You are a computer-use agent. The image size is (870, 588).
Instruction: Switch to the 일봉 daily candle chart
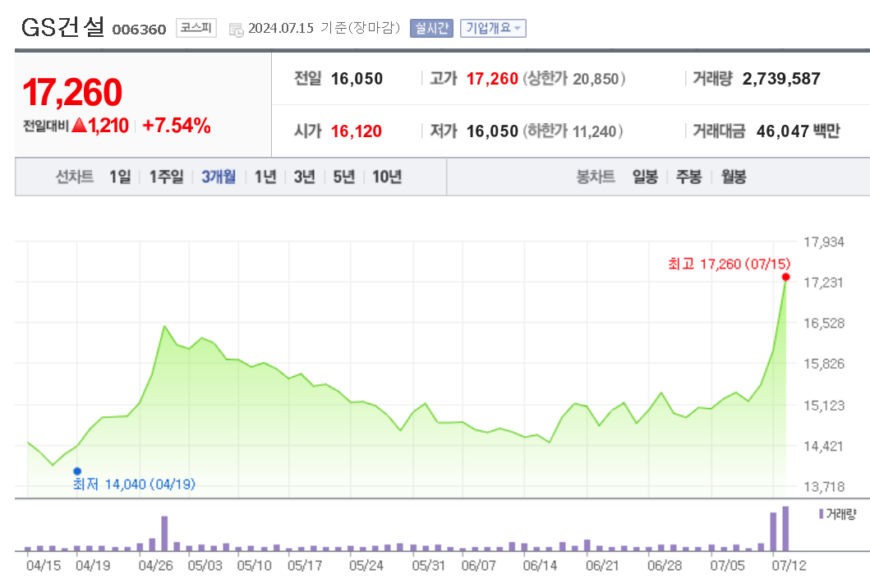(645, 177)
